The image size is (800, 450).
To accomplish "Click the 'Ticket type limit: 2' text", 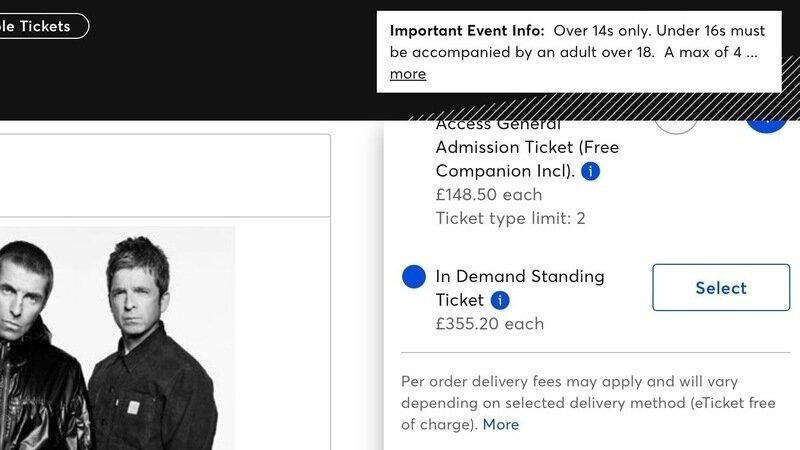I will [x=511, y=218].
